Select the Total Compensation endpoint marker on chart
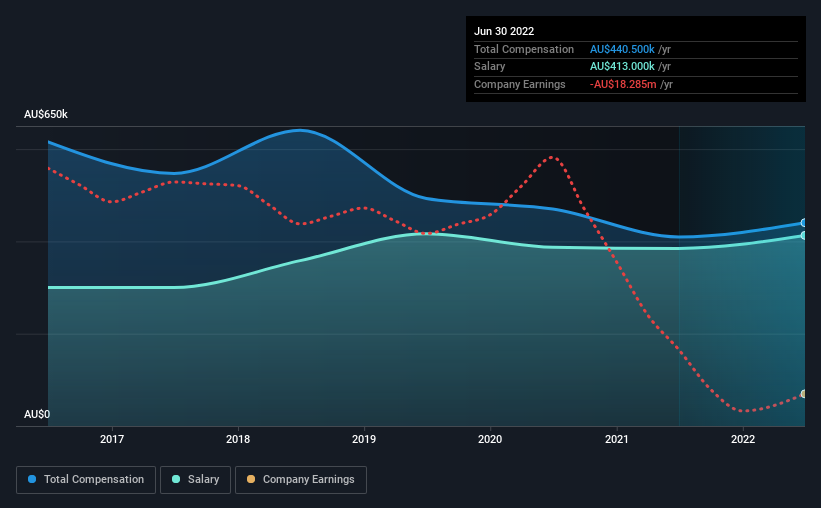This screenshot has height=508, width=821. pyautogui.click(x=803, y=223)
